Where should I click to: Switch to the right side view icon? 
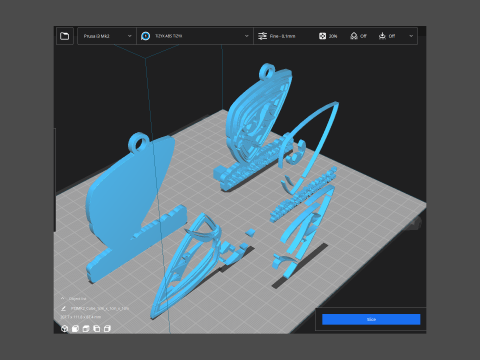click(x=107, y=329)
